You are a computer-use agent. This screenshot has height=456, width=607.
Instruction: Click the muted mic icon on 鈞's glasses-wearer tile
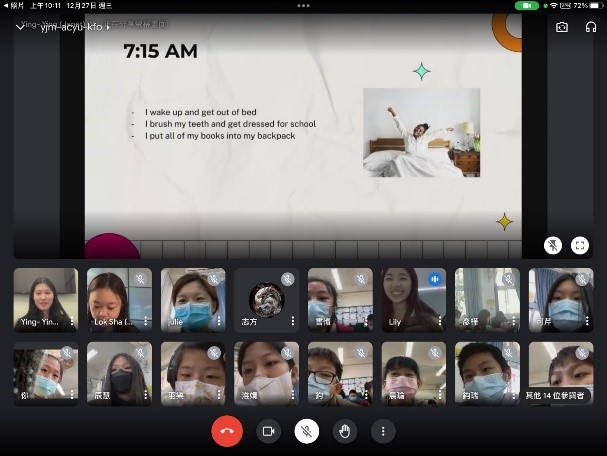pos(361,353)
